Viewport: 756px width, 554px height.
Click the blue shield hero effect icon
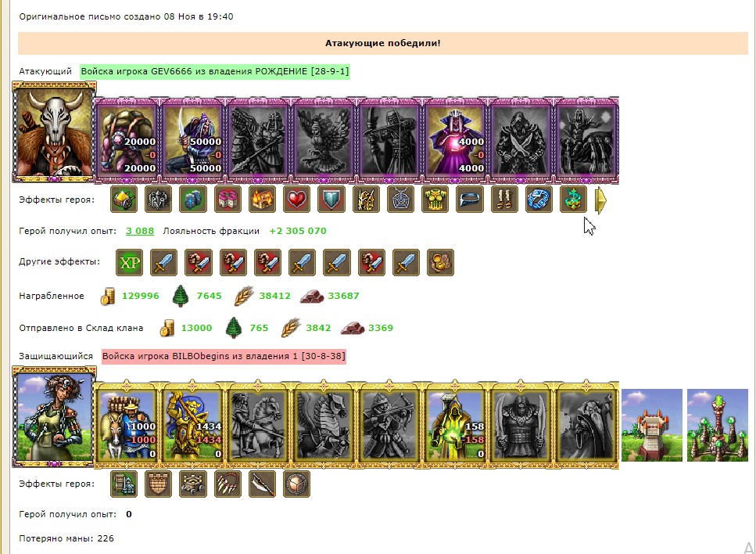pos(331,200)
